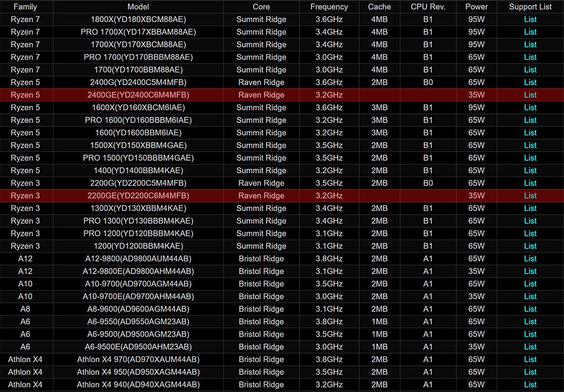The image size is (564, 392).
Task: Click Athlon X4 family in 940 row
Action: pos(25,385)
